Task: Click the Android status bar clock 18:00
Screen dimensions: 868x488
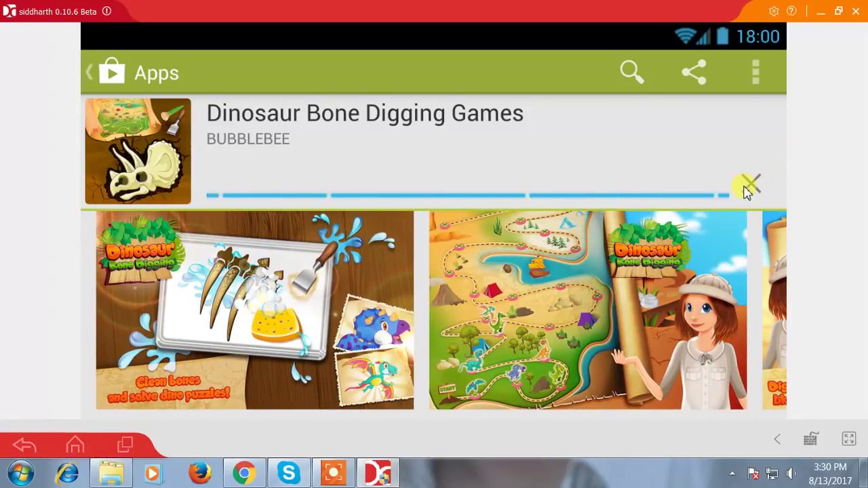Action: click(x=758, y=37)
